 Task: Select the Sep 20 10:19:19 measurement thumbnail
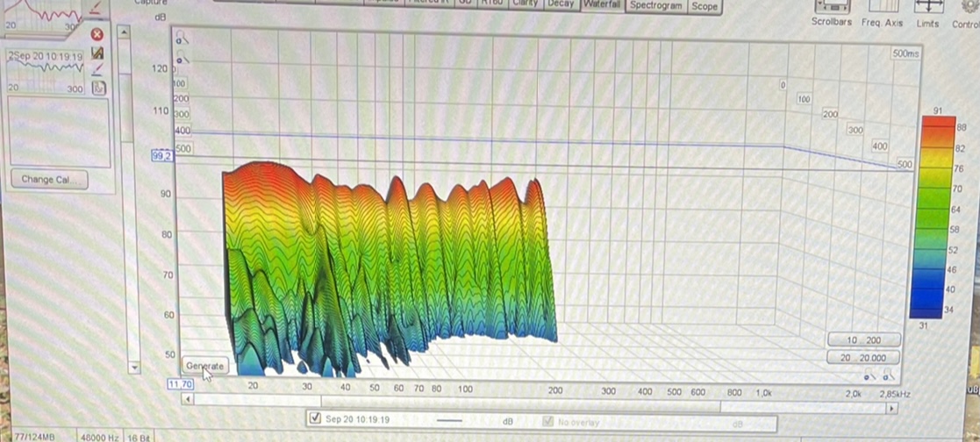(x=46, y=72)
